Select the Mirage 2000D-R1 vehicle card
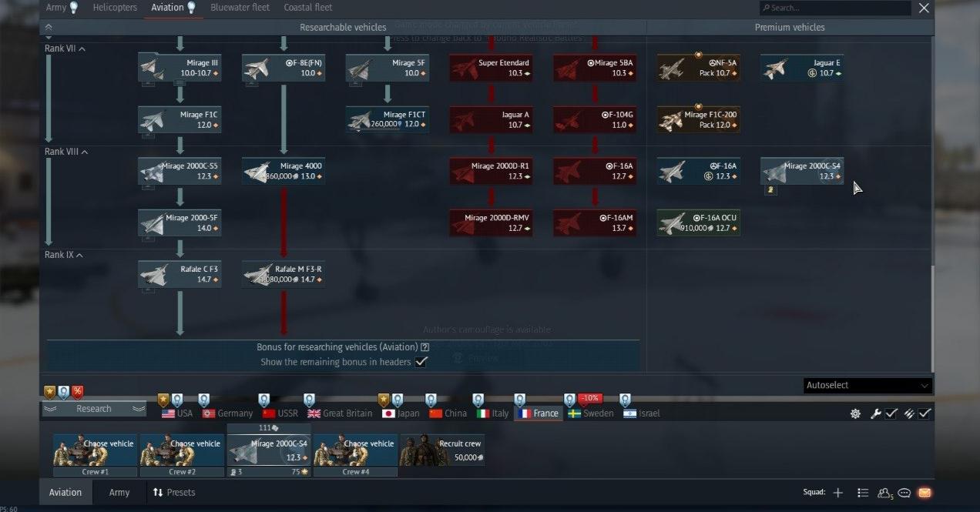The height and width of the screenshot is (512, 980). (492, 171)
